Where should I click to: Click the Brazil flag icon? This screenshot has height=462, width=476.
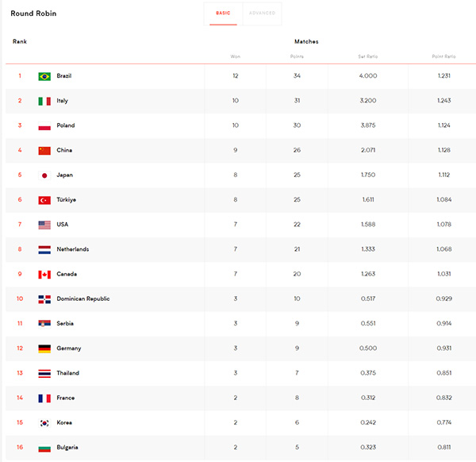pyautogui.click(x=44, y=76)
